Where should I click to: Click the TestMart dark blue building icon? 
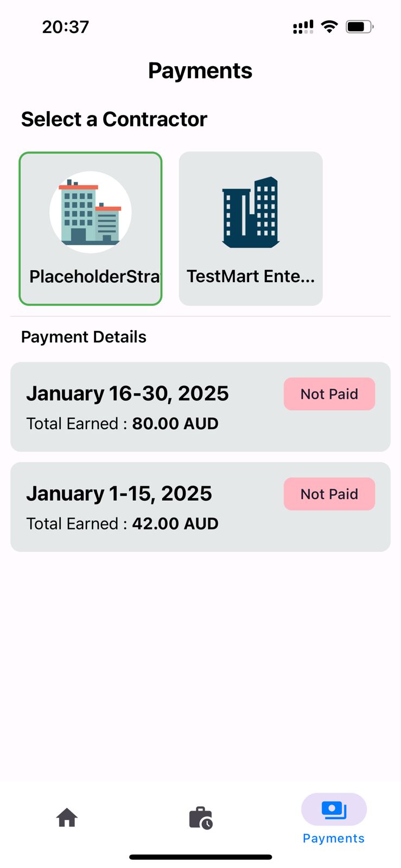(251, 212)
